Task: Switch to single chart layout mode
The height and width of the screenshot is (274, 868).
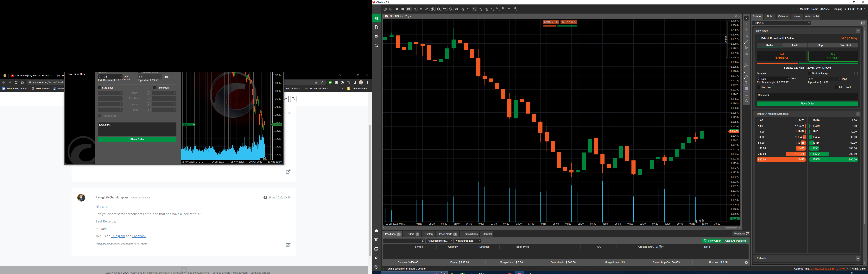Action: tap(403, 9)
